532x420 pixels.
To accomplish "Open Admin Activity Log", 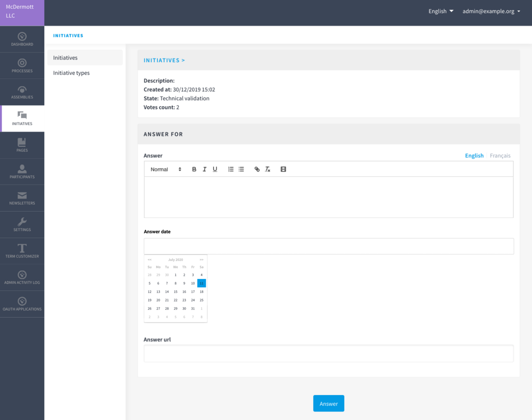I will click(x=22, y=278).
